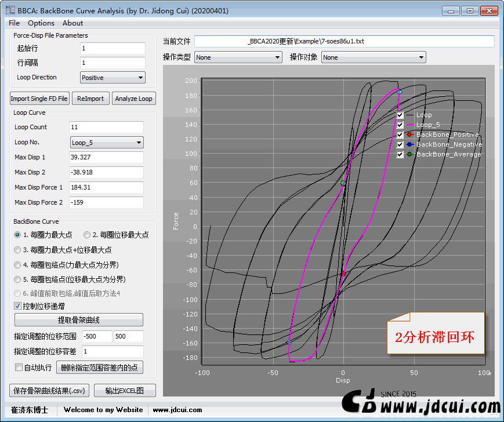Open the 操作类型 dropdown

tap(238, 57)
